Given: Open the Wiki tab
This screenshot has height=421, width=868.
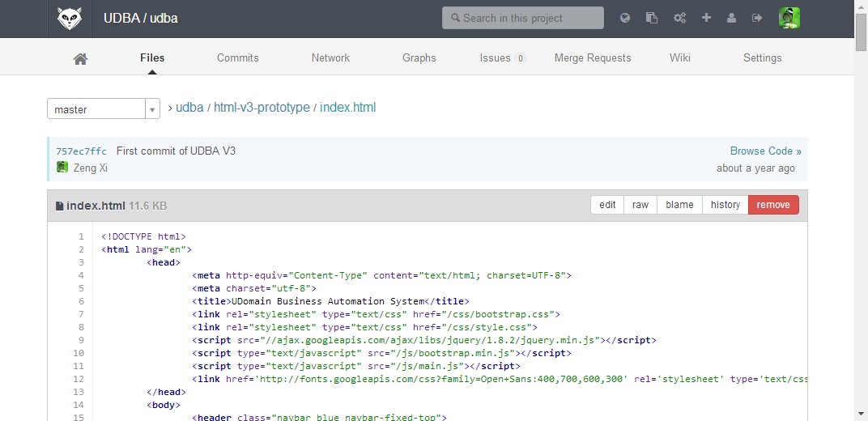Looking at the screenshot, I should tap(680, 57).
